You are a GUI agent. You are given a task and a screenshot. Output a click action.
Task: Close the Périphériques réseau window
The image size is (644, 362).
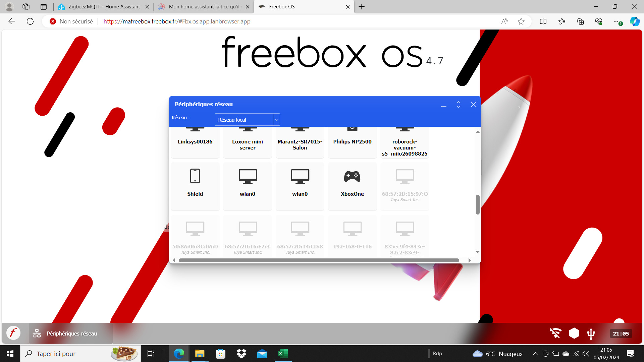point(474,105)
